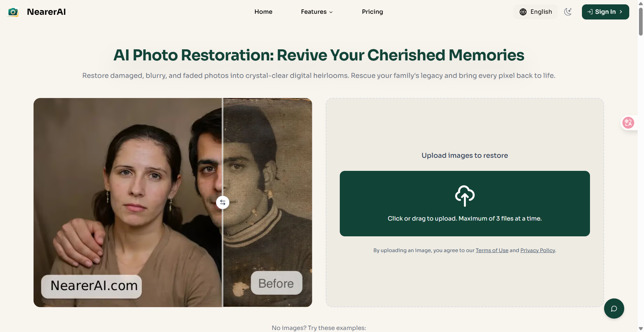Open the Privacy Policy link
The width and height of the screenshot is (644, 332).
coord(537,250)
